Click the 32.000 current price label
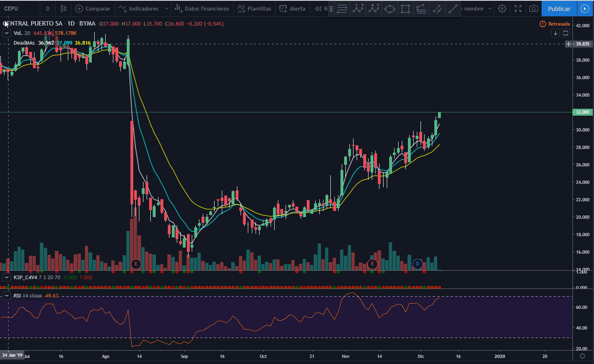594x364 pixels. tap(583, 112)
